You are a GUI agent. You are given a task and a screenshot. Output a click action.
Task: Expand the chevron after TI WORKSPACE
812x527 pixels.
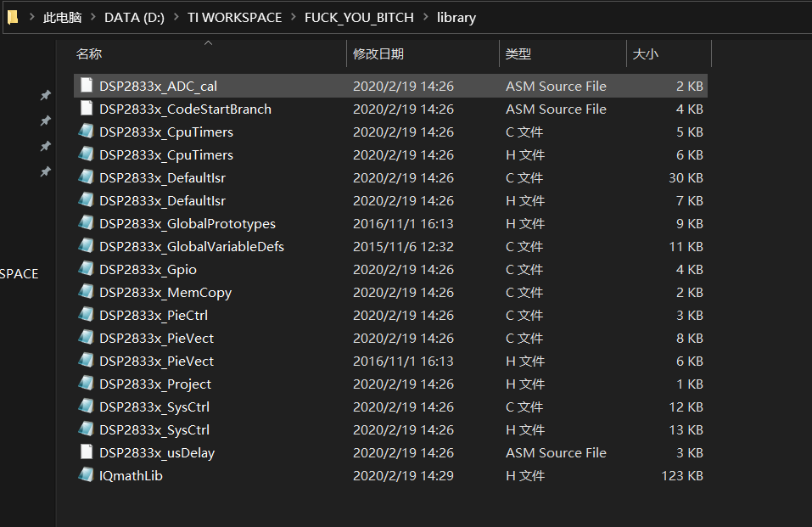(294, 17)
